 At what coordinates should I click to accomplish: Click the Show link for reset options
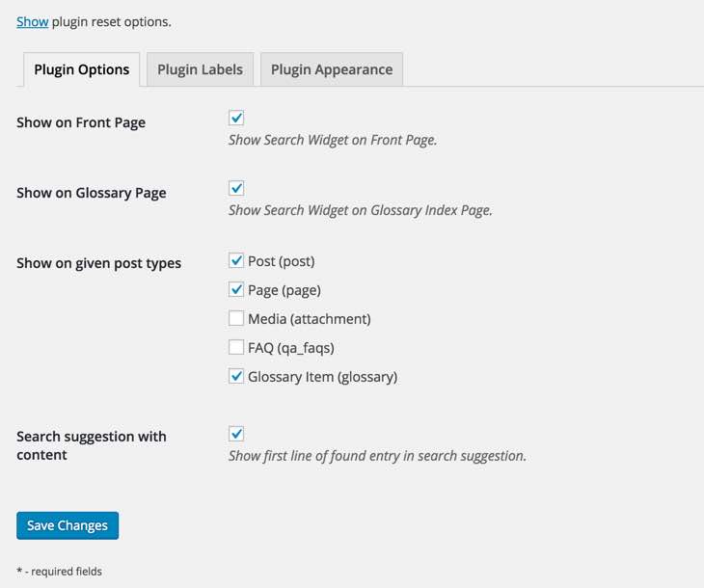[32, 21]
